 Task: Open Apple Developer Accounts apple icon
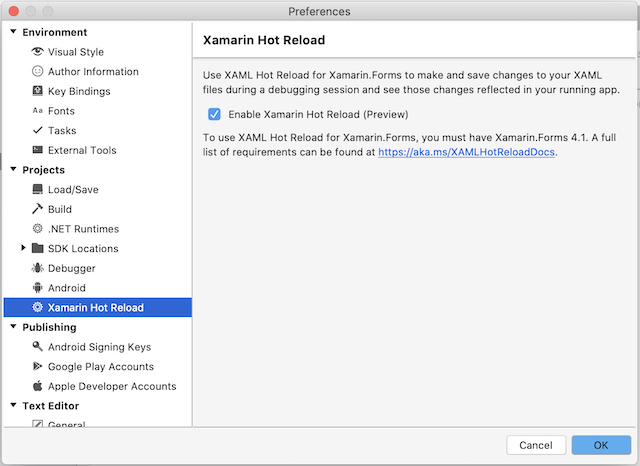click(x=37, y=386)
